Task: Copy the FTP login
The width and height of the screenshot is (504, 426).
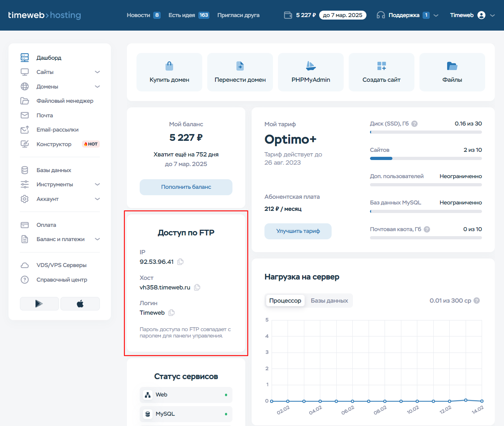Action: [172, 313]
